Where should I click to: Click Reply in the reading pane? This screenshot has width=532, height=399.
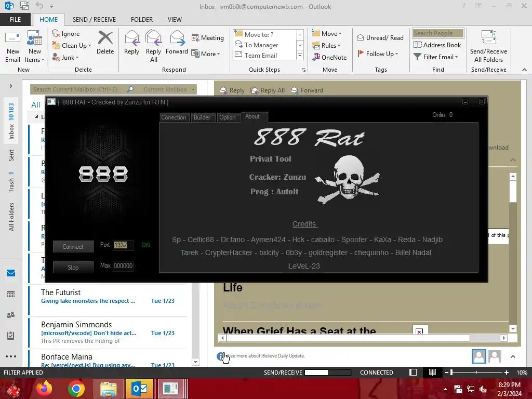[232, 90]
